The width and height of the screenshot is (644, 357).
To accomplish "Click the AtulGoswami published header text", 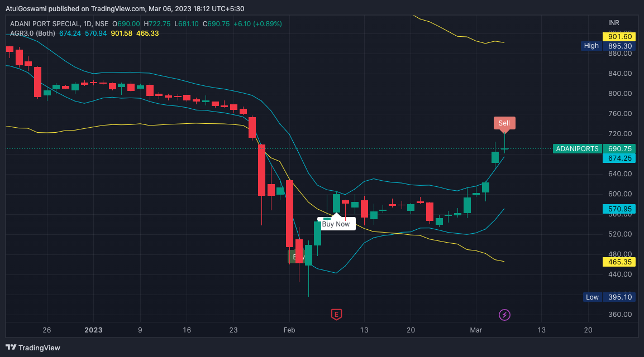I will pyautogui.click(x=125, y=8).
